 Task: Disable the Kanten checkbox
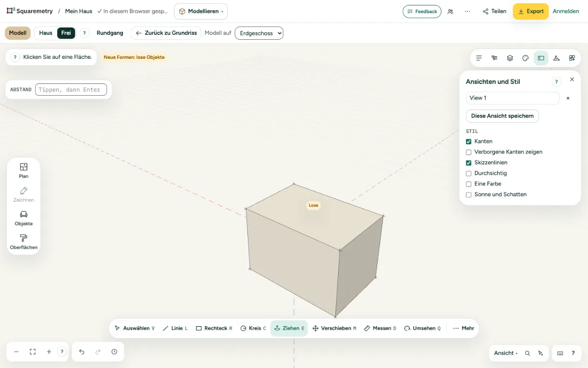pos(469,141)
